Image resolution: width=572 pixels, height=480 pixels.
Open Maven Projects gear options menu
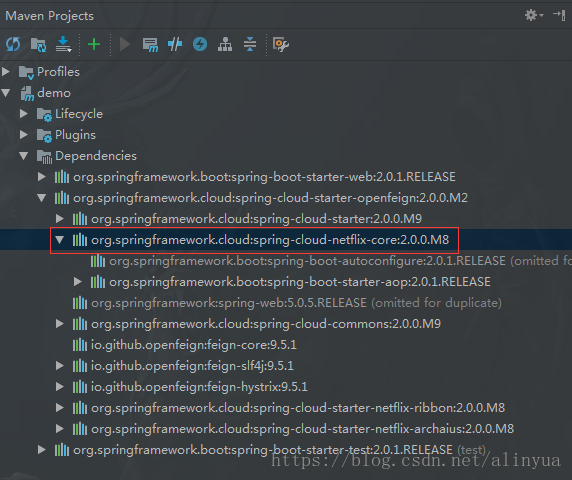(534, 15)
